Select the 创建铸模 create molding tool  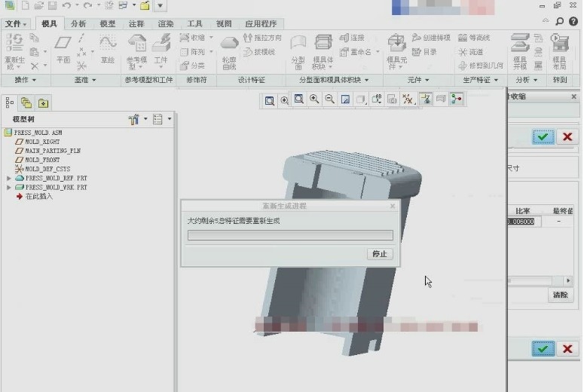(431, 38)
